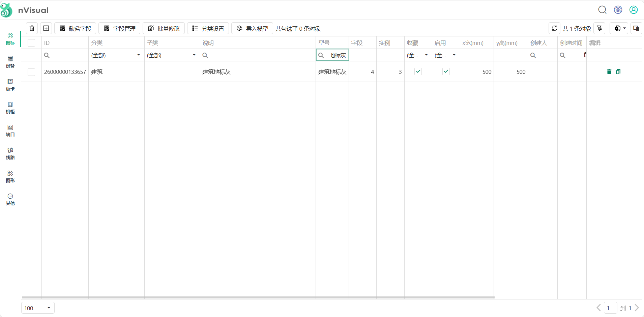644x317 pixels.
Task: Click the calendar icon in 创建时间 filter
Action: pyautogui.click(x=585, y=55)
